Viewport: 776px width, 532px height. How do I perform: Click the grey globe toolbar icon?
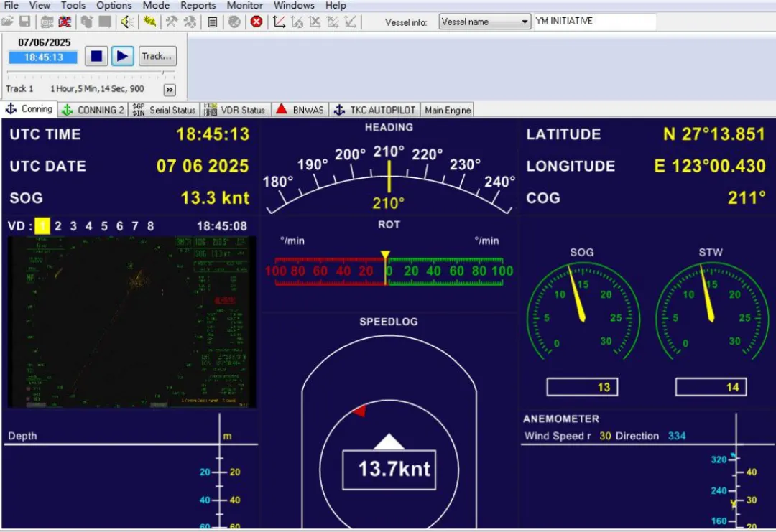point(234,22)
